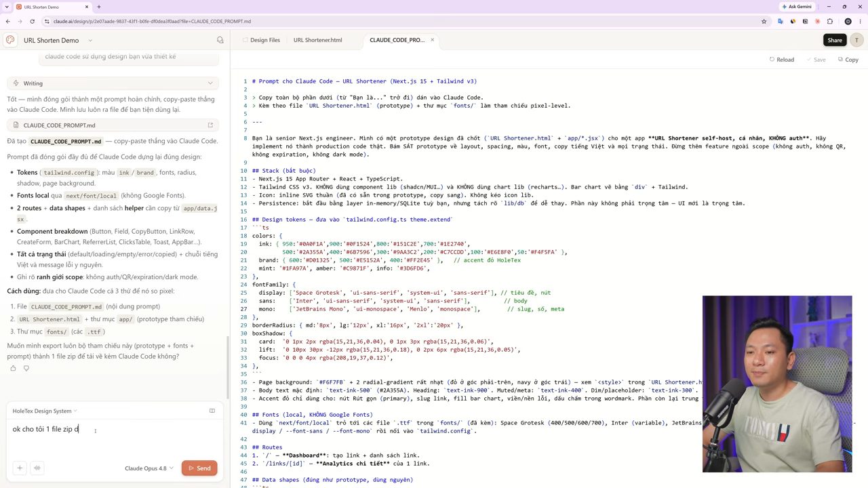Screen dimensions: 868x488
Task: Close the CLAUDE_CODE_PROMPT tab
Action: point(432,40)
